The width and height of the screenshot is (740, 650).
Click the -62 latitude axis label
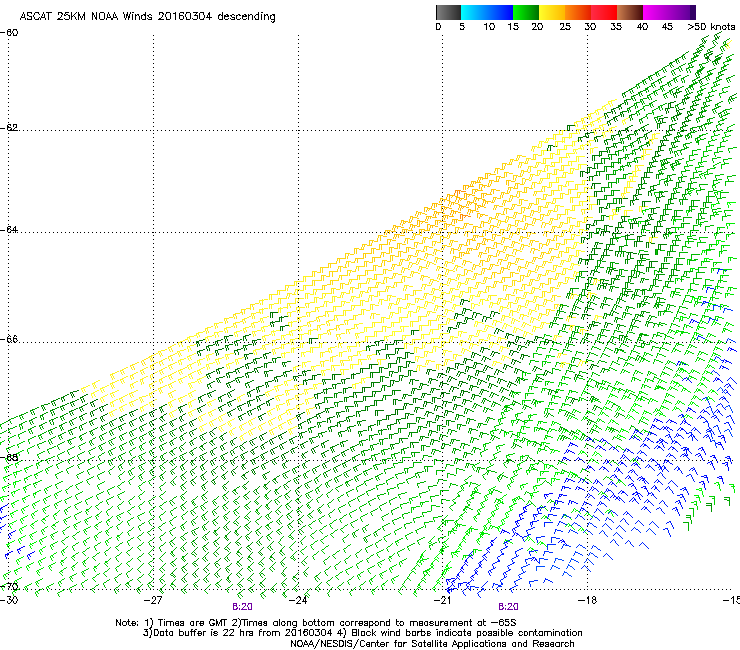point(9,128)
